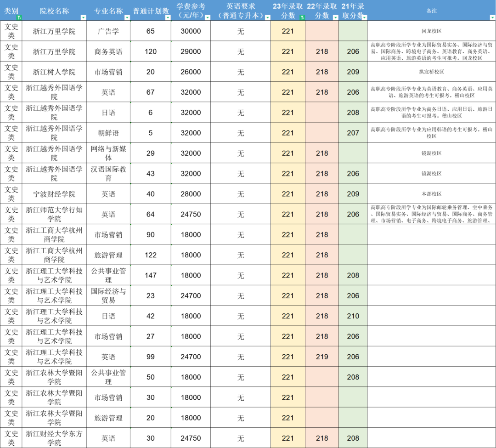Select 2021 score 209 in 宁波财经学院 row
The height and width of the screenshot is (448, 496).
[353, 194]
